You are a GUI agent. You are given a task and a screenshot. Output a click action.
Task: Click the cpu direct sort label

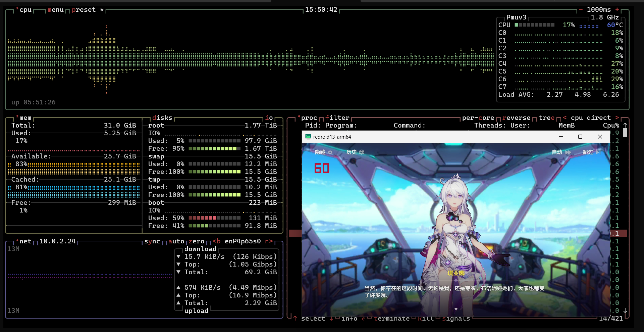591,117
